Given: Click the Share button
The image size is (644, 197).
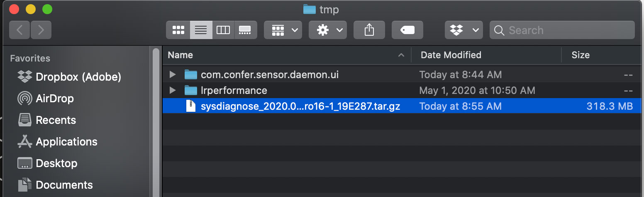Looking at the screenshot, I should [x=369, y=30].
